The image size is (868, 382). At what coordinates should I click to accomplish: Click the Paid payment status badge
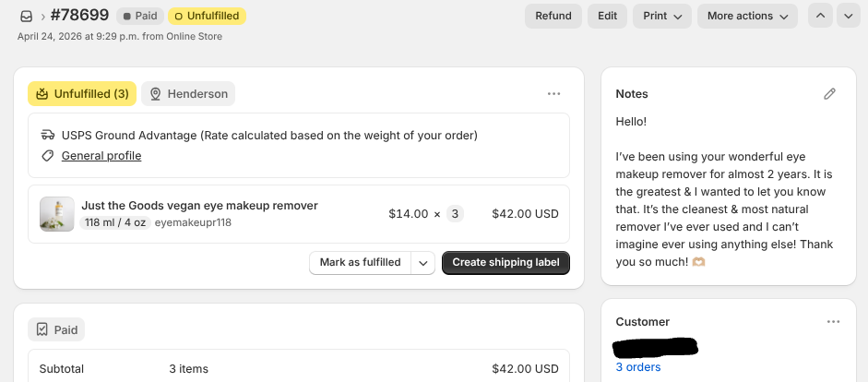140,16
